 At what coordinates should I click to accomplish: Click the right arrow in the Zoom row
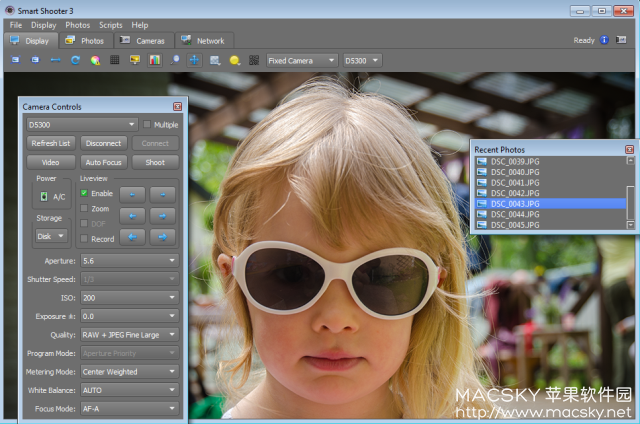162,216
